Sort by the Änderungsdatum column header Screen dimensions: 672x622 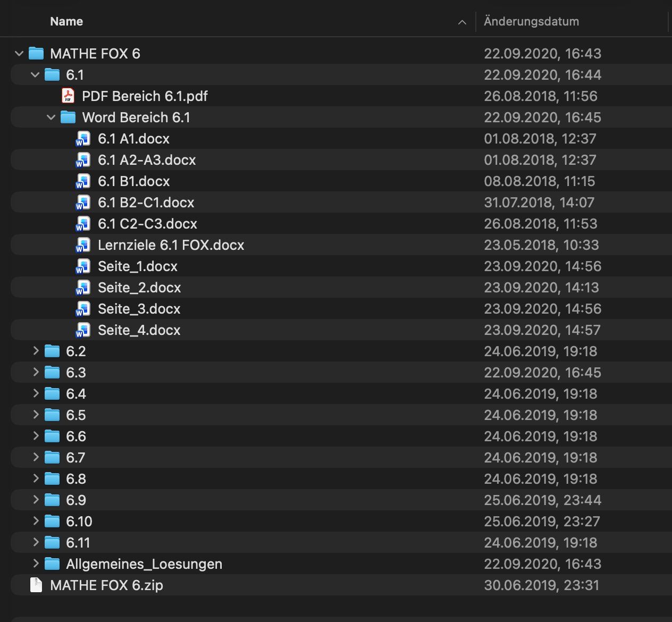(531, 21)
